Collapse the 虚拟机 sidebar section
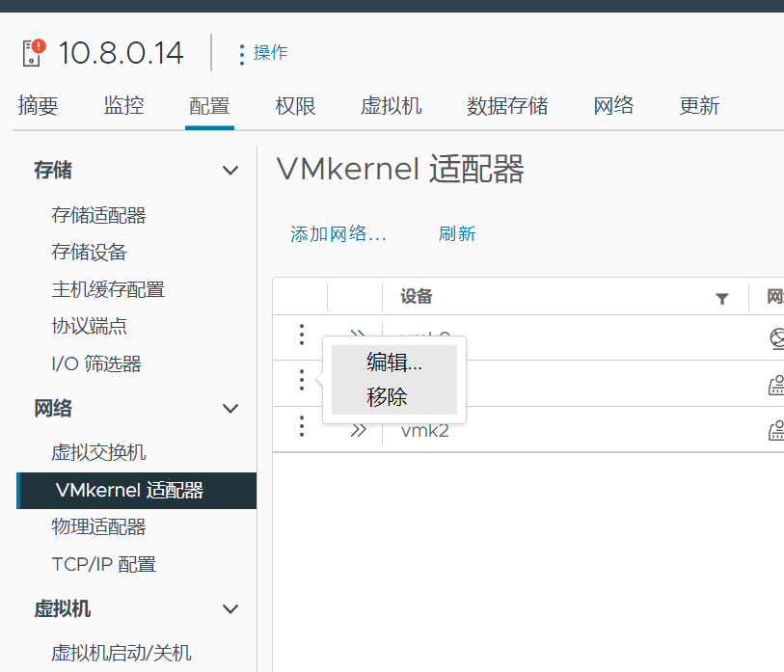This screenshot has width=784, height=672. (230, 609)
